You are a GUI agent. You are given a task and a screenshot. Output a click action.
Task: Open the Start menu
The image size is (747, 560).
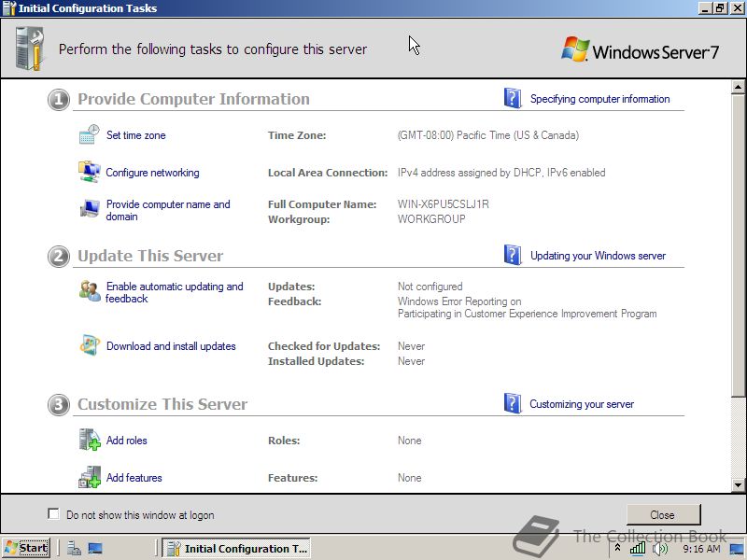(x=26, y=548)
